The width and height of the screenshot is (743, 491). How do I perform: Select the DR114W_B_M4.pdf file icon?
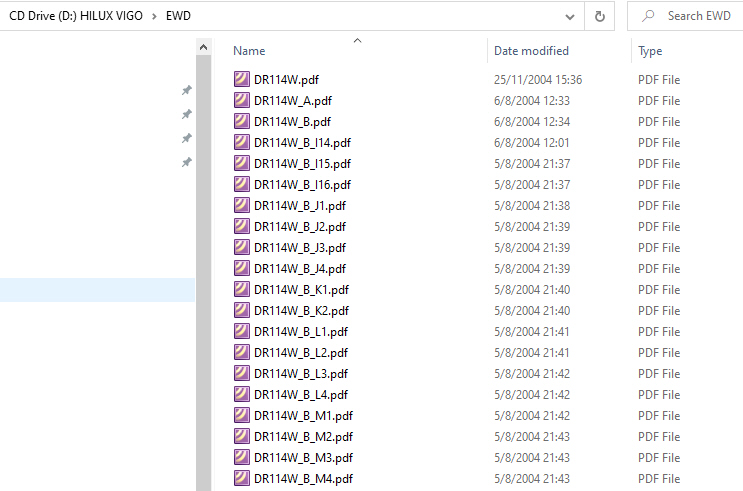point(242,478)
